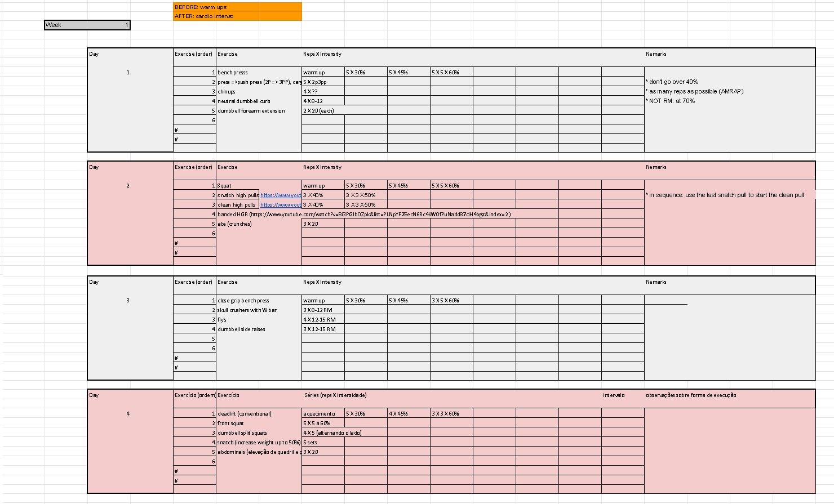Select the '4 X 12-15 RM' flys reps cell

[x=323, y=319]
